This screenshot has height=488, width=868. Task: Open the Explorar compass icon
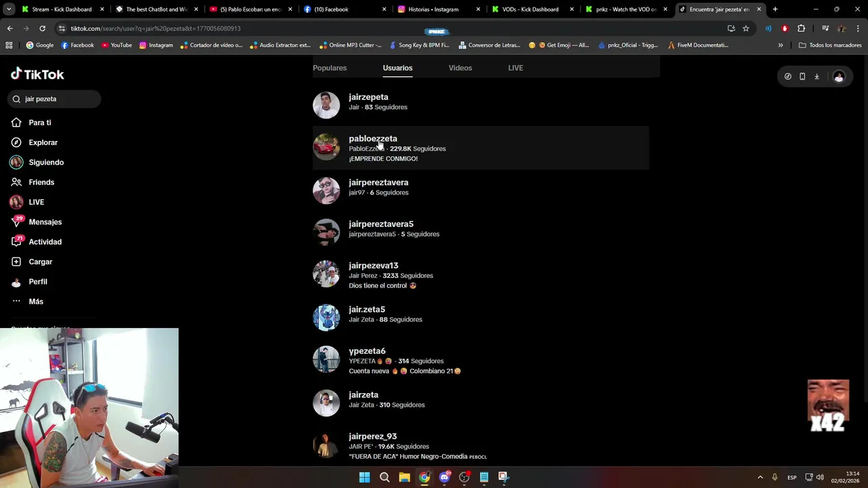pos(16,142)
